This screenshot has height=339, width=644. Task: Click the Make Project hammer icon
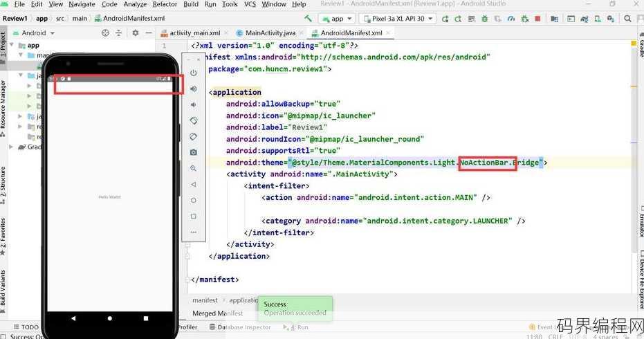point(308,19)
